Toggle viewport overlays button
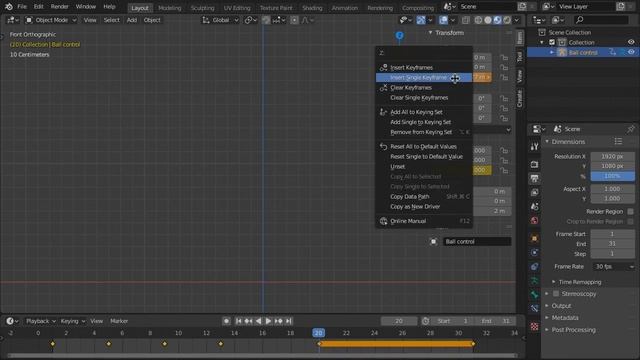 (x=444, y=20)
